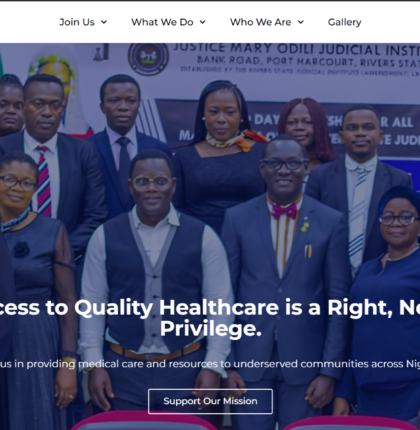Image resolution: width=420 pixels, height=430 pixels.
Task: Click the underserved communities subtitle text
Action: [x=210, y=364]
